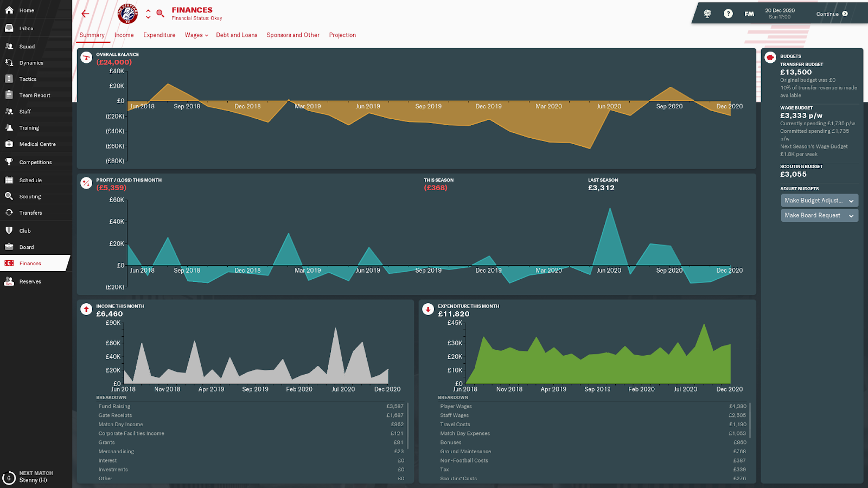
Task: Open the Team Report icon
Action: 9,95
